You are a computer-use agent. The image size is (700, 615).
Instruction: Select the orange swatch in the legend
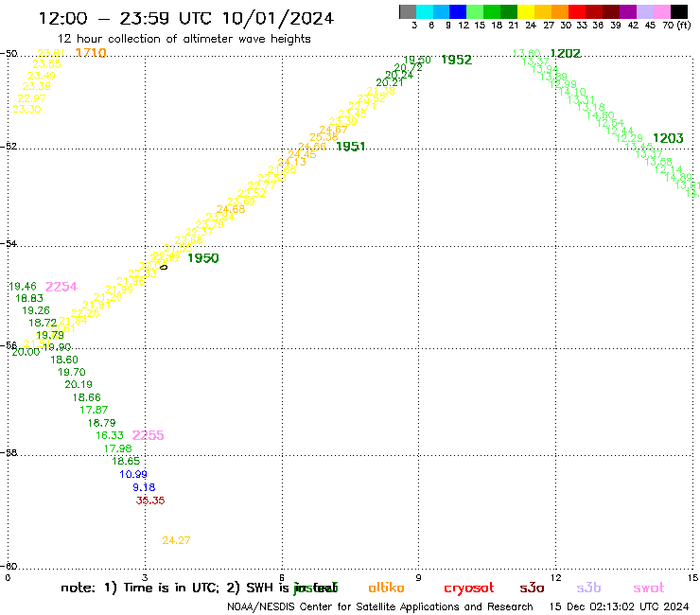pyautogui.click(x=560, y=11)
